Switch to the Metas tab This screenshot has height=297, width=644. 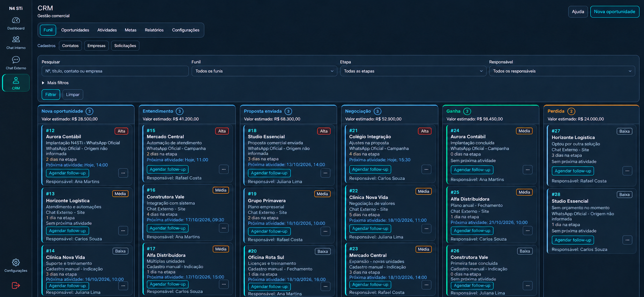130,30
